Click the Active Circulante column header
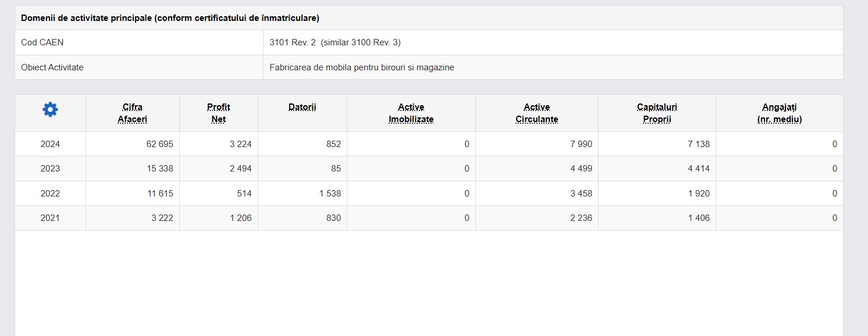The width and height of the screenshot is (868, 336). [x=536, y=113]
